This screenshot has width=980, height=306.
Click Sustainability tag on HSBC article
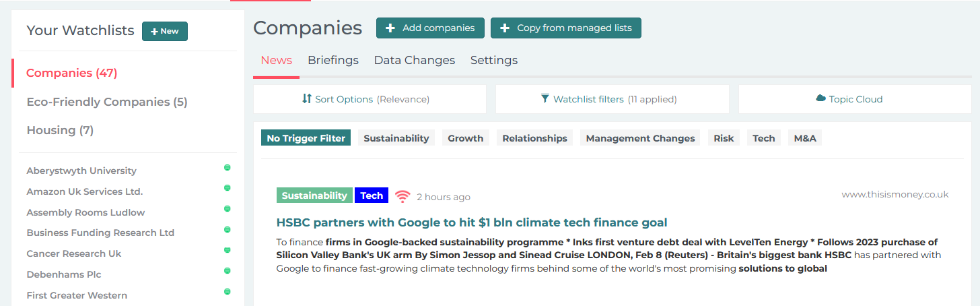314,195
